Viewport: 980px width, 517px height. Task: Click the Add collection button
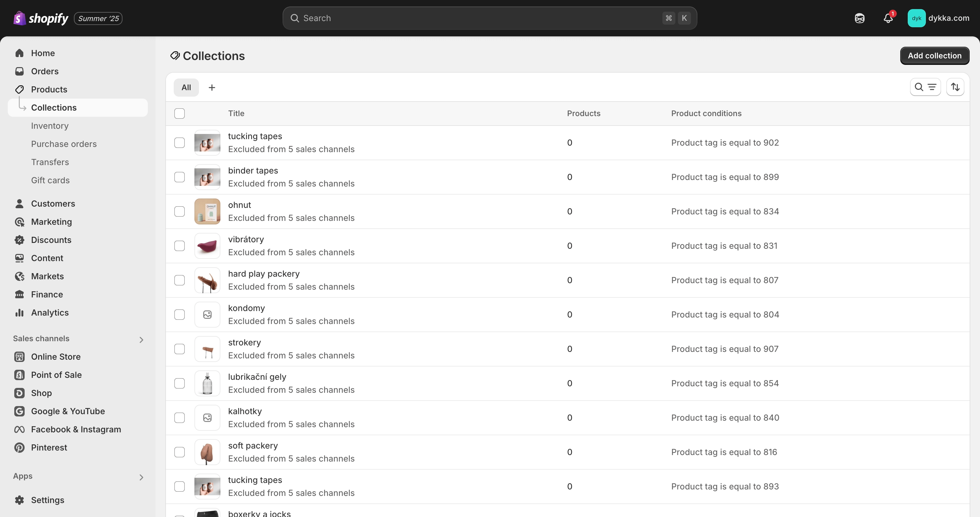(934, 55)
